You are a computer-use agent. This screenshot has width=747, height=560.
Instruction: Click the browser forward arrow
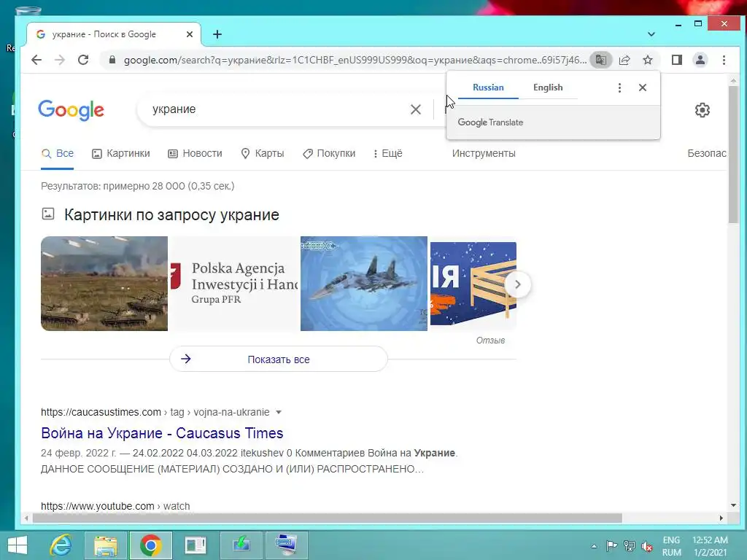[x=60, y=60]
